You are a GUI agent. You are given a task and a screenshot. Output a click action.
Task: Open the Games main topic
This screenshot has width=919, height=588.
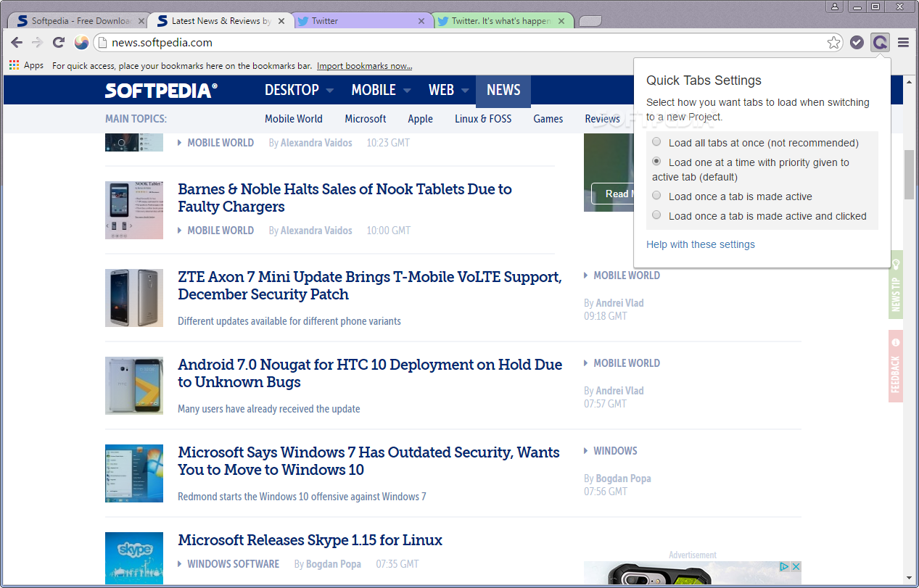(548, 119)
